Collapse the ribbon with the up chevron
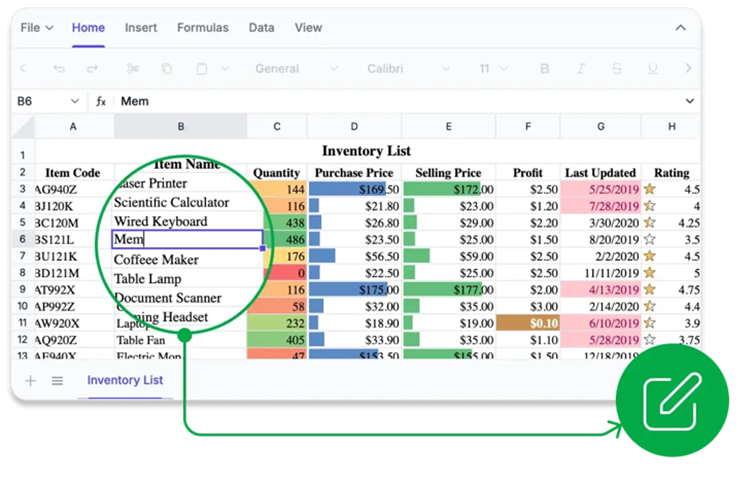 pyautogui.click(x=680, y=28)
